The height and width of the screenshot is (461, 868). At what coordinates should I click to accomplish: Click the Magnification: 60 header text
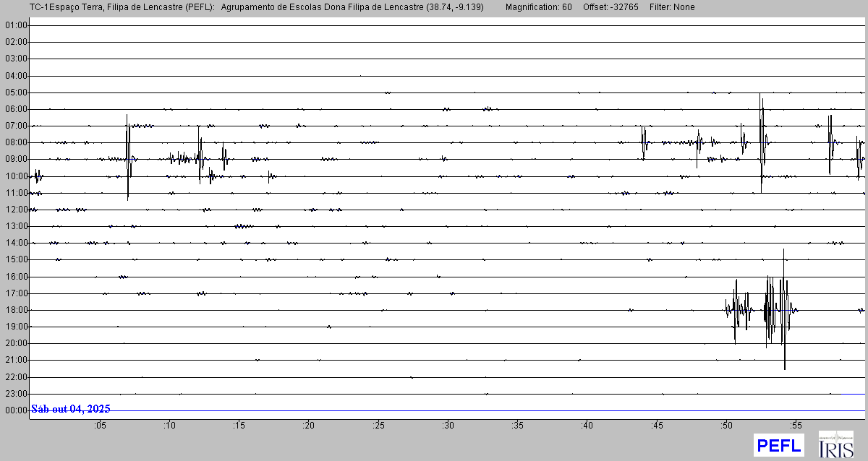pyautogui.click(x=538, y=7)
